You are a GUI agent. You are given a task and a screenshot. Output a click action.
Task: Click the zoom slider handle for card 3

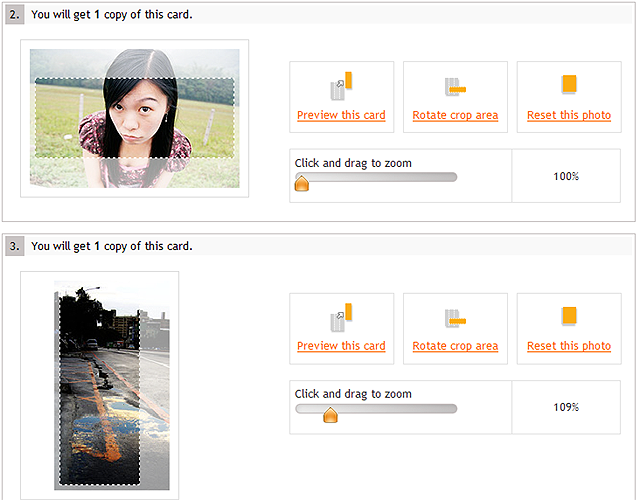330,415
